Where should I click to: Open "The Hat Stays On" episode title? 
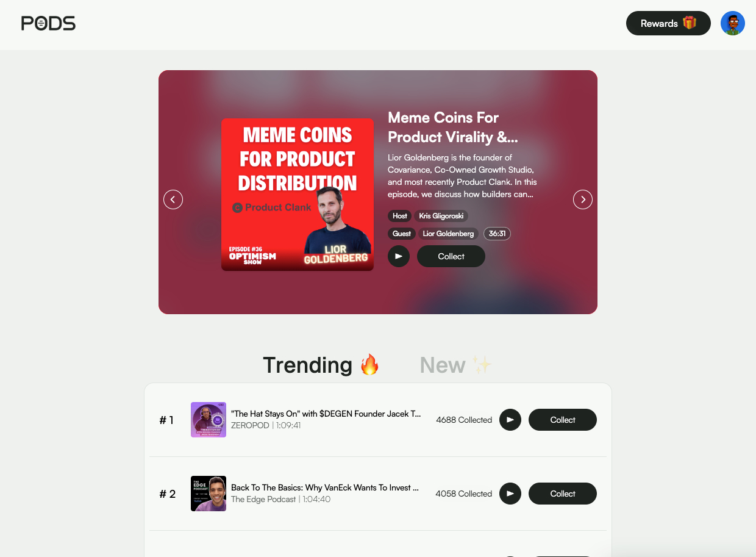(326, 414)
